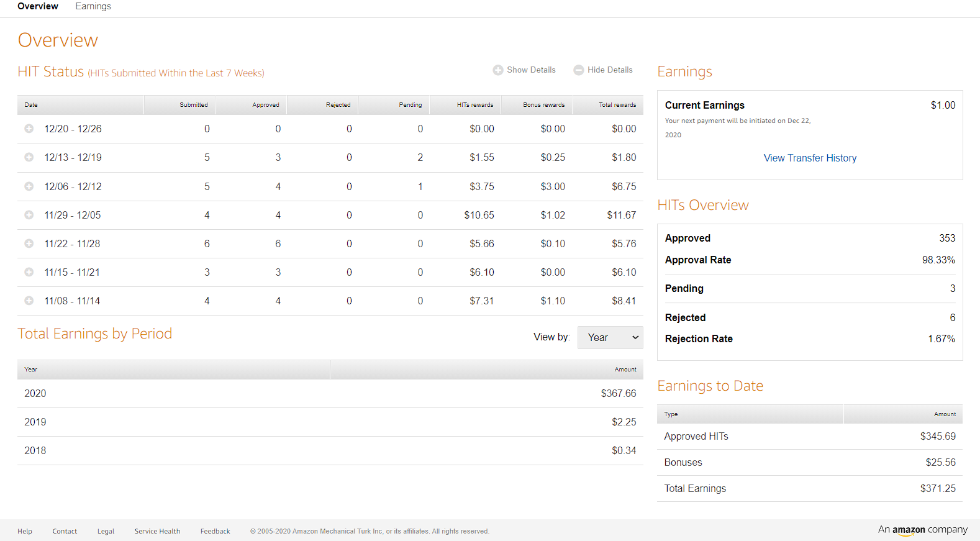Open the Feedback footer link

click(x=215, y=531)
